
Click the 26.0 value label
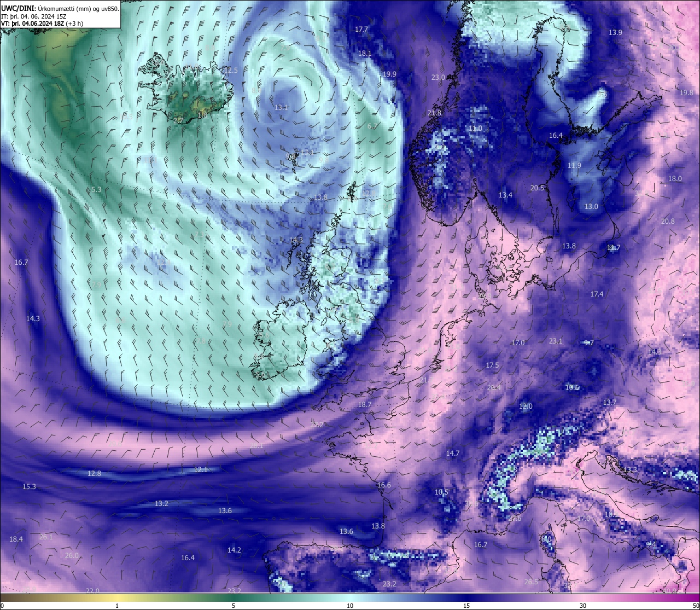pos(72,556)
